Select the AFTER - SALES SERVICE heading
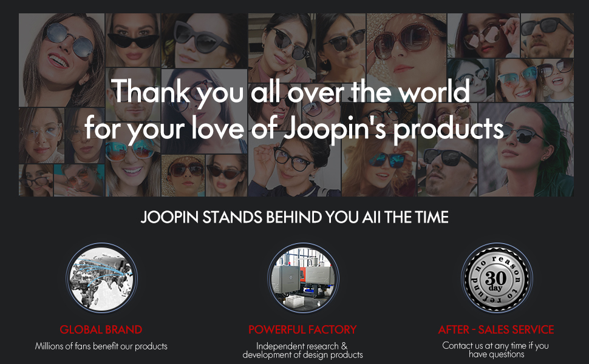589x364 pixels. (x=496, y=329)
